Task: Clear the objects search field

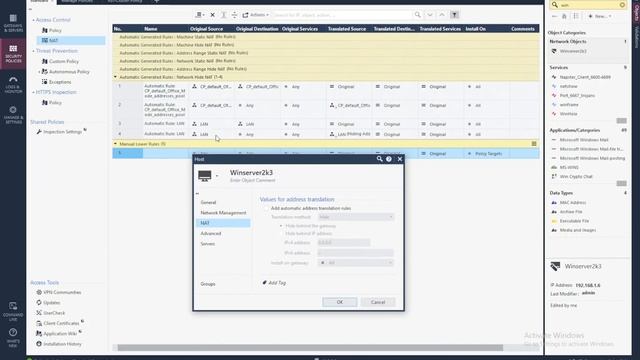Action: [622, 5]
